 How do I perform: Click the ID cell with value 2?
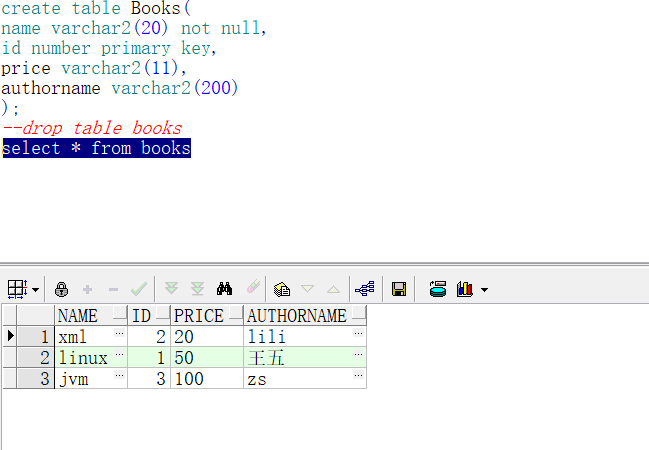coord(149,337)
